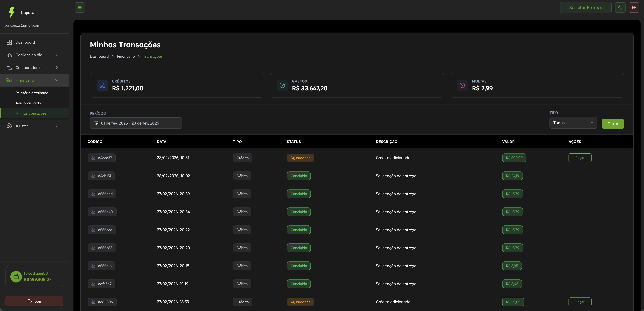Click receipt icon of transaction #4ece37
The height and width of the screenshot is (311, 644).
click(x=94, y=158)
